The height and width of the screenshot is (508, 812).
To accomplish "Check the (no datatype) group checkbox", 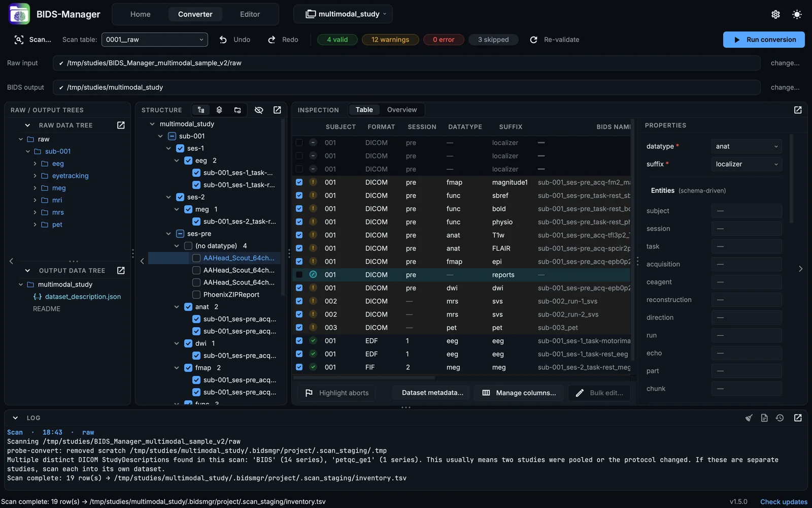I will tap(188, 246).
